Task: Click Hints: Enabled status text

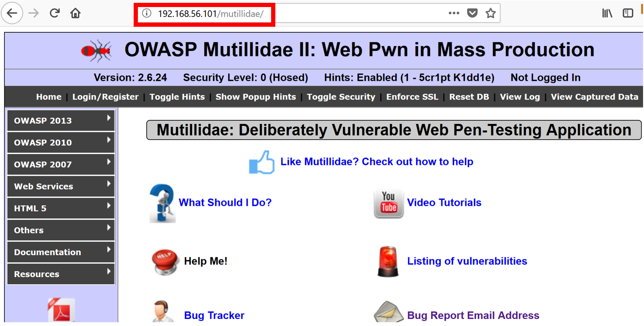Action: tap(409, 78)
